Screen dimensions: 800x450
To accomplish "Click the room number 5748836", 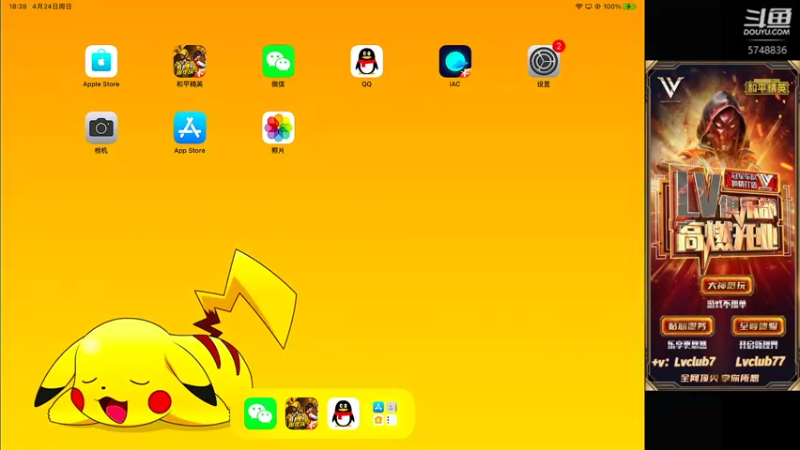I will 767,50.
